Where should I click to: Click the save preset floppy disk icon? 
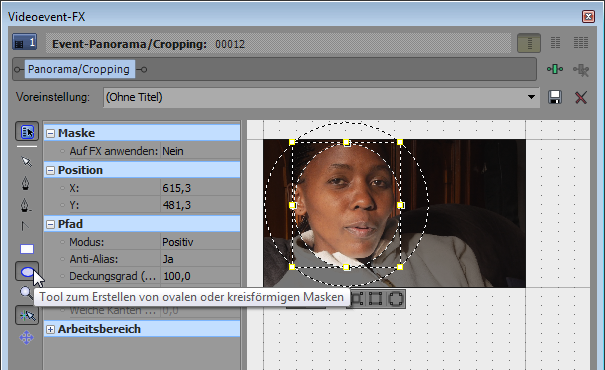[x=555, y=97]
